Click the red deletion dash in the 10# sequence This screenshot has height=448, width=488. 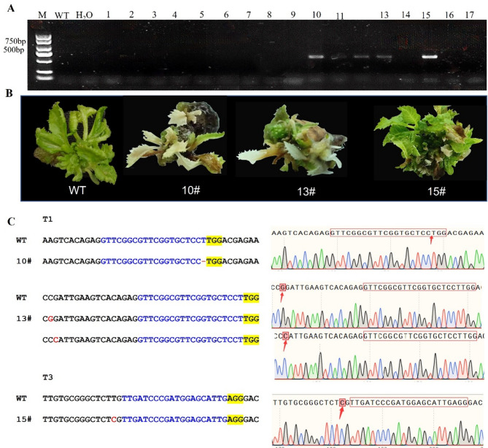(x=204, y=261)
